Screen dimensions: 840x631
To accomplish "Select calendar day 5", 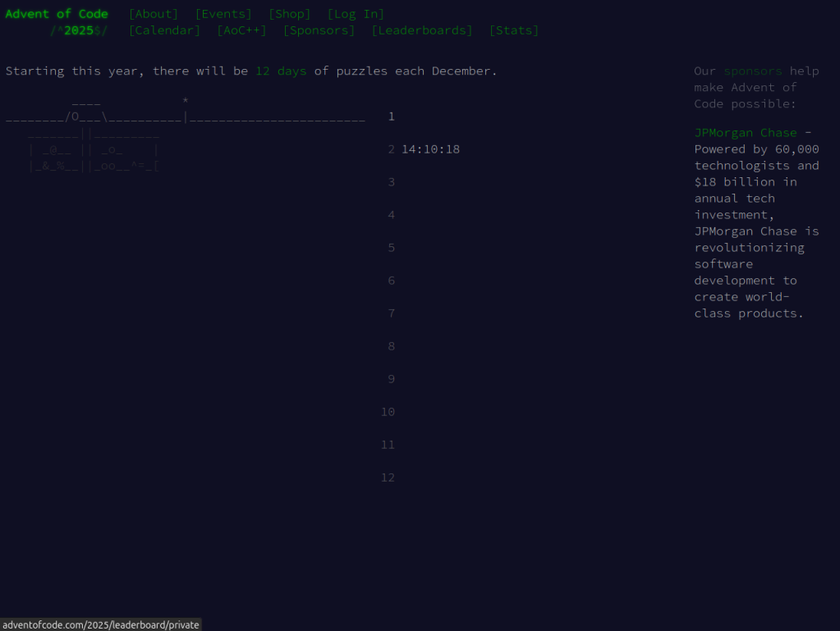I will coord(392,248).
